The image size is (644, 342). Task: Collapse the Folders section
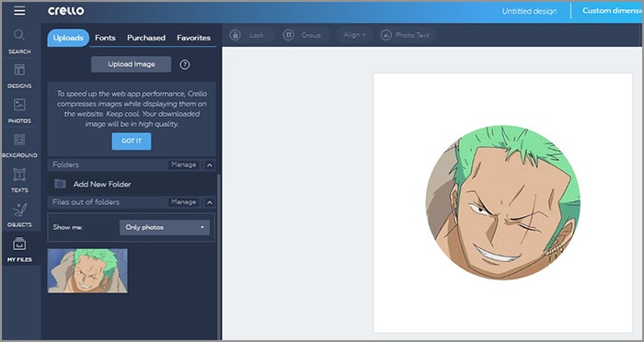click(x=210, y=165)
